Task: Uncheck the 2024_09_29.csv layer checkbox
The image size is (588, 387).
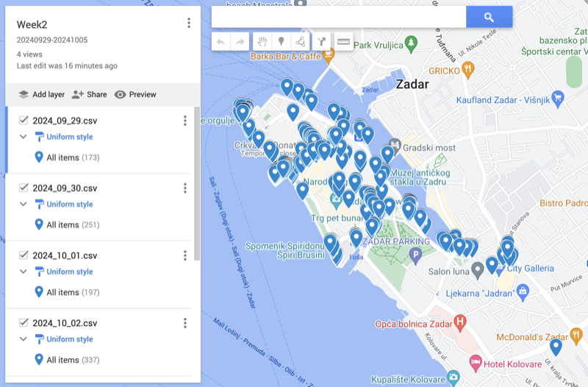Action: tap(24, 121)
